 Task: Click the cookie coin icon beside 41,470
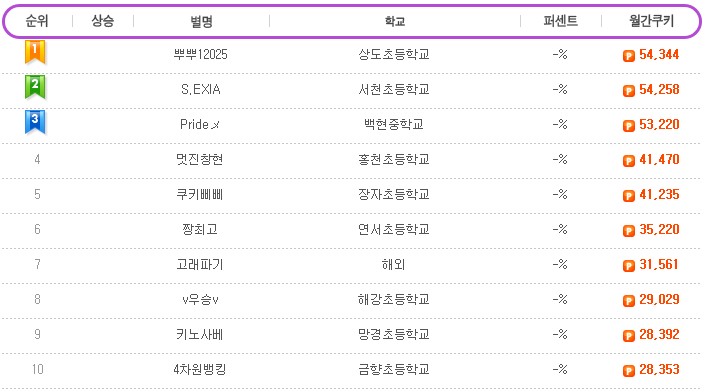[x=629, y=161]
